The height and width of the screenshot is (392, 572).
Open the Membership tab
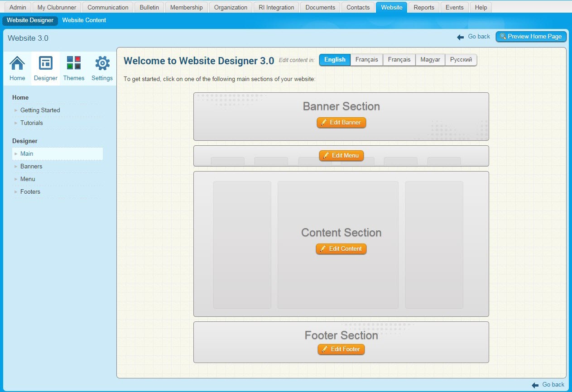[186, 7]
